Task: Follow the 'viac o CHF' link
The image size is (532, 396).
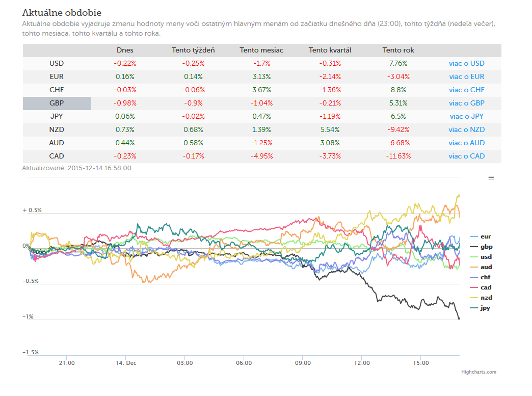Action: coord(466,90)
